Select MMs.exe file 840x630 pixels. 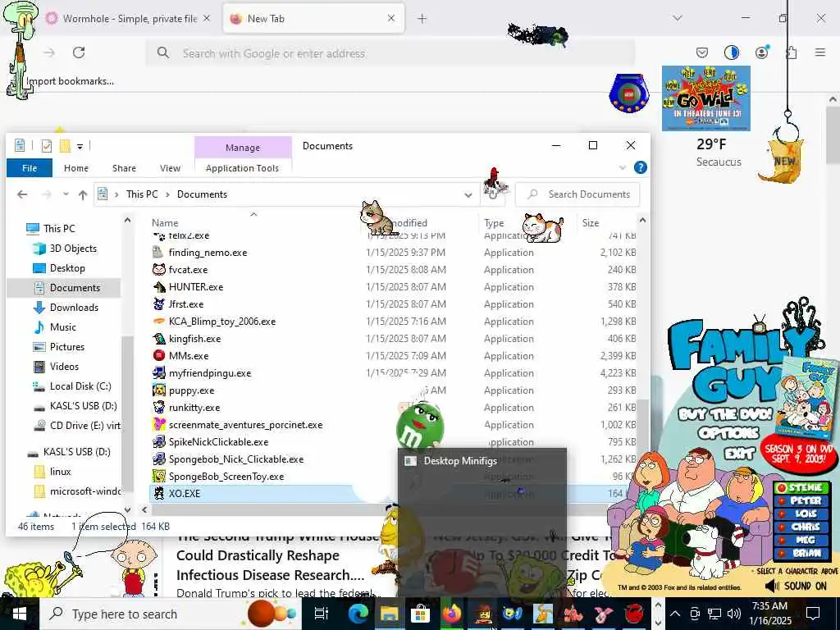tap(189, 356)
